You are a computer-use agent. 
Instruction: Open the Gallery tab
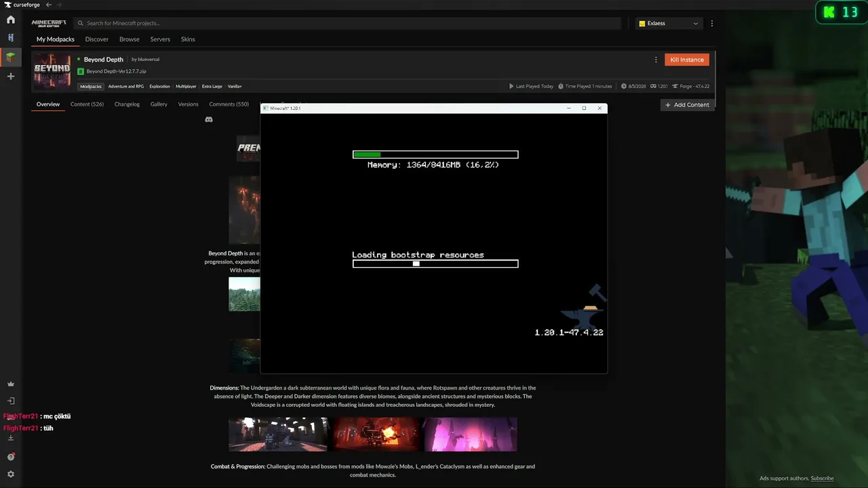click(x=159, y=104)
